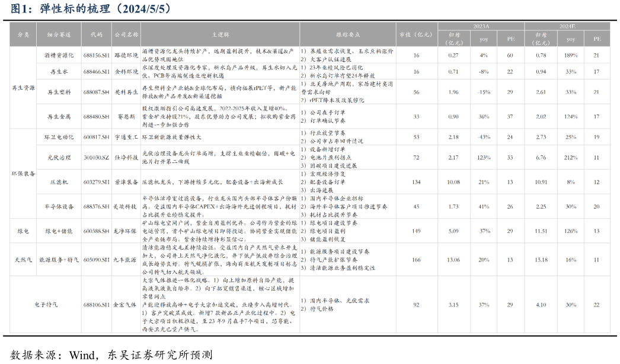Select the '公司名称' column header
Image resolution: width=620 pixels, height=364 pixels.
click(x=126, y=35)
